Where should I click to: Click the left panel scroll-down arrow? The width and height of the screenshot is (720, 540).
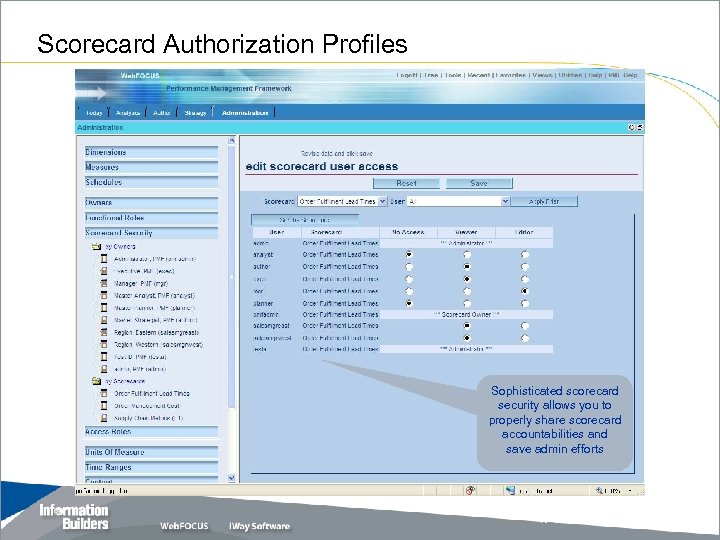(231, 478)
